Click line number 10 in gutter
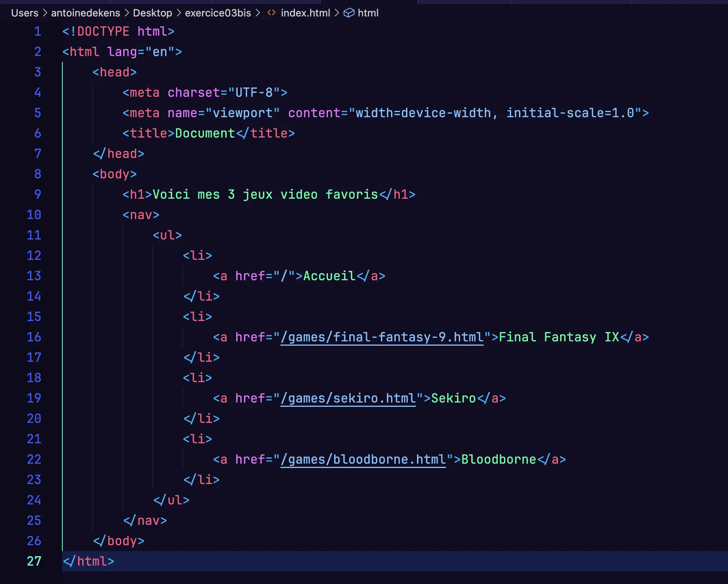 click(34, 215)
